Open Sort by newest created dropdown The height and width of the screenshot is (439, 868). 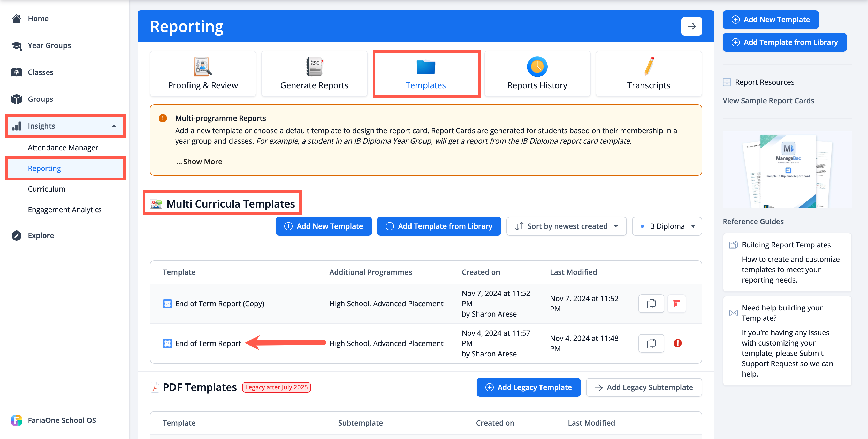(x=566, y=226)
